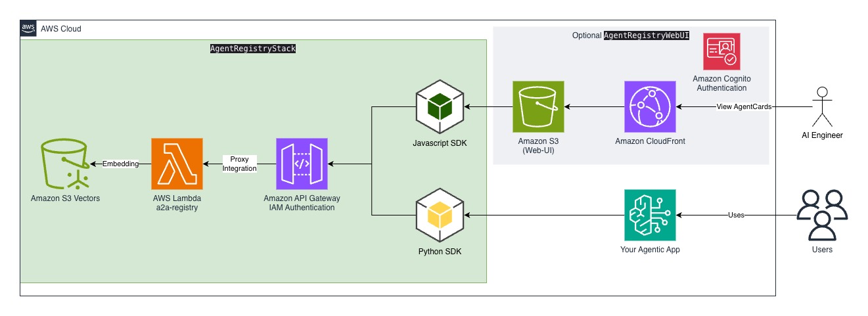Select the View AgentCards label
Image resolution: width=868 pixels, height=316 pixels.
pos(743,107)
